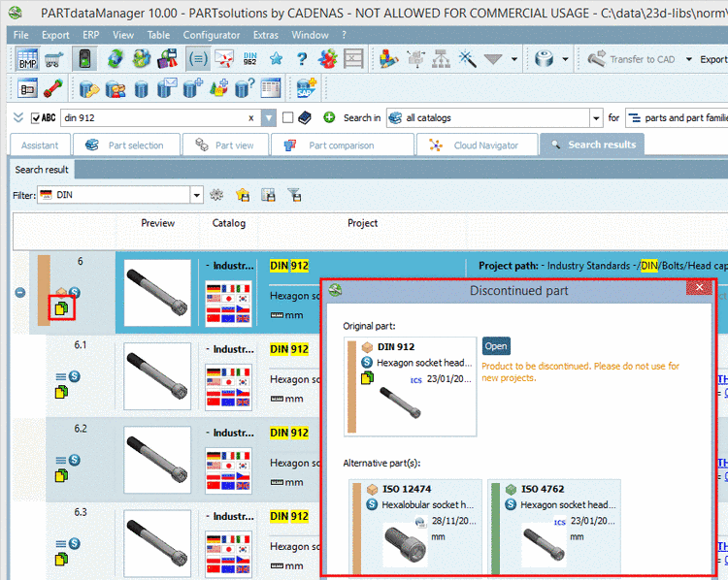Screen dimensions: 728x580
Task: Click the blue question mark help icon
Action: tap(302, 59)
